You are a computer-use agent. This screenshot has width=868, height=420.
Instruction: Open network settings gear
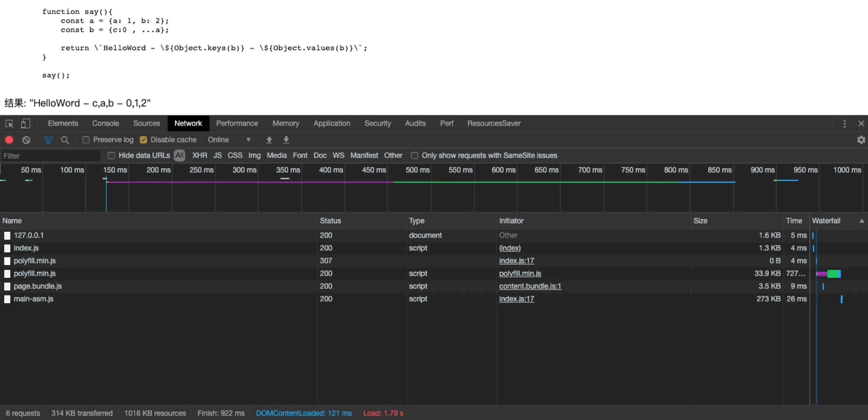[x=861, y=140]
